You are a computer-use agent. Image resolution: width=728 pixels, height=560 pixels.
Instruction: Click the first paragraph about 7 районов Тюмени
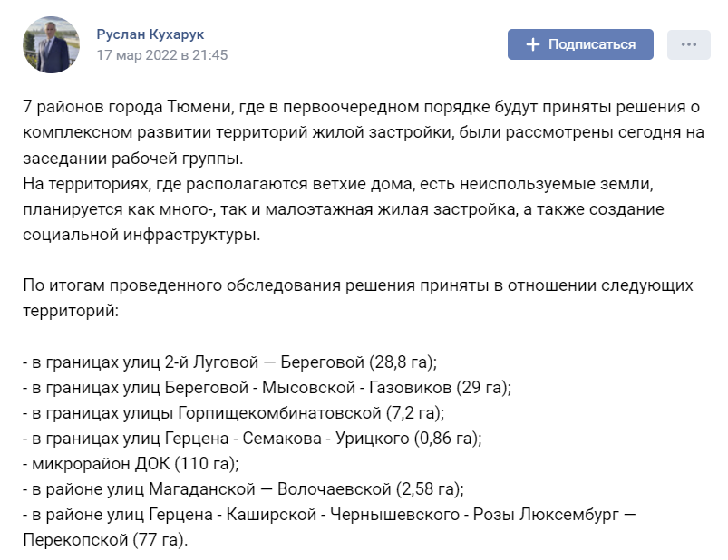coord(364,132)
